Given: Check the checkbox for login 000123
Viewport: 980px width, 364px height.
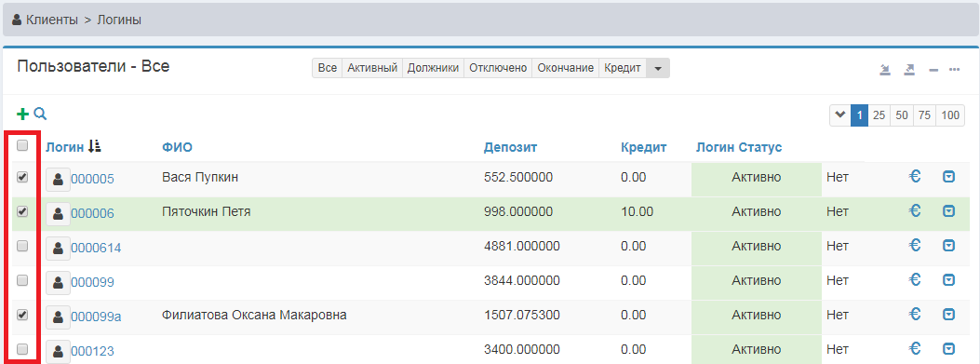Looking at the screenshot, I should [22, 350].
